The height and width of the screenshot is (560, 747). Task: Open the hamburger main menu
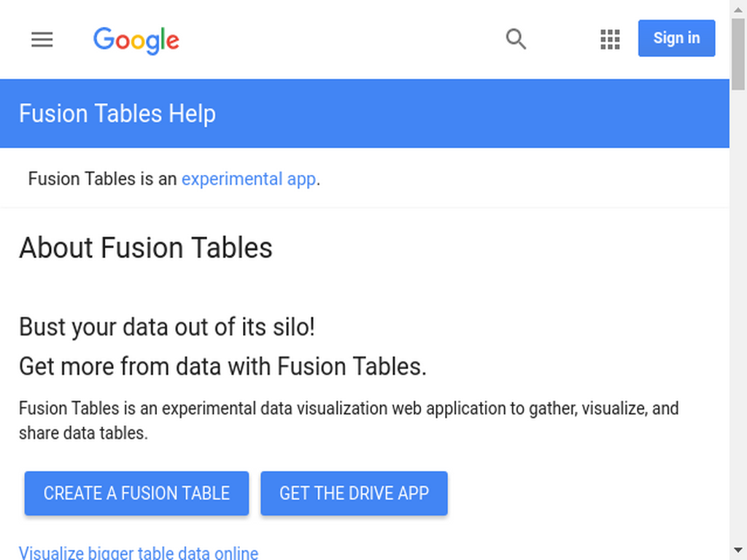(x=42, y=39)
